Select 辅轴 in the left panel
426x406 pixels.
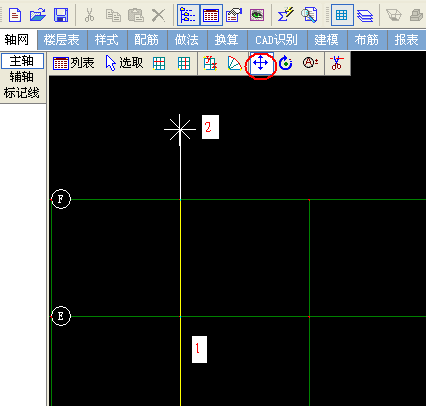click(22, 77)
